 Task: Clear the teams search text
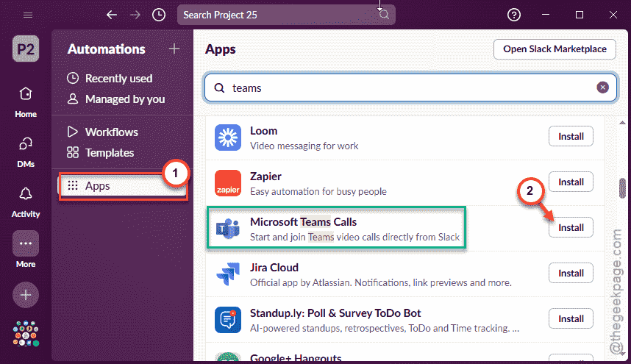602,88
